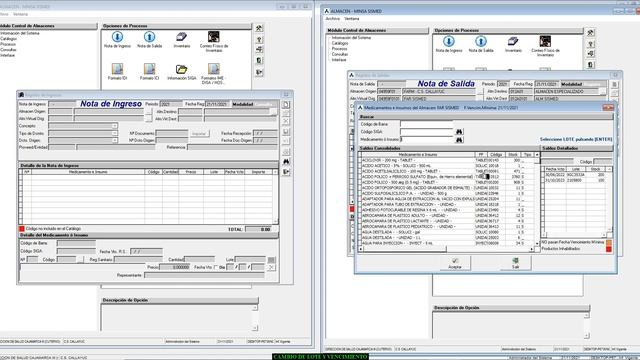Search by Medicamento o Insumo binoculars icon
This screenshot has height=360, width=640.
pos(459,140)
